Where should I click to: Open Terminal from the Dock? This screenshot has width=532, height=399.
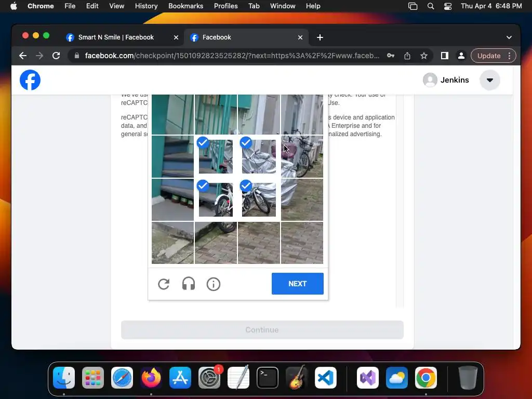[268, 378]
